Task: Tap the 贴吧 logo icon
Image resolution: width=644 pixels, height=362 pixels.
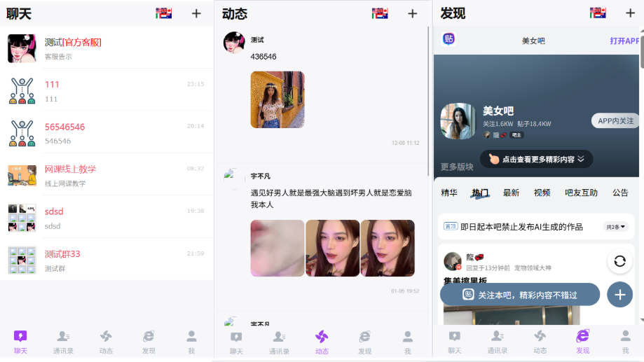Action: 448,39
